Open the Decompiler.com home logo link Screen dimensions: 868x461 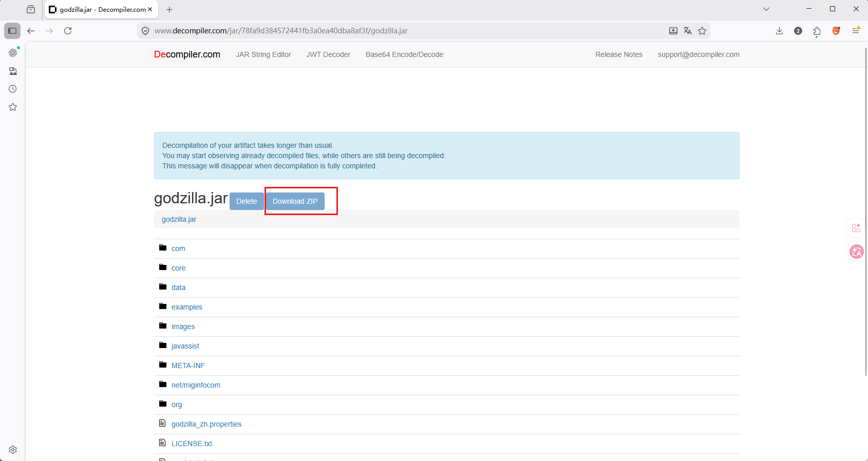pos(187,54)
